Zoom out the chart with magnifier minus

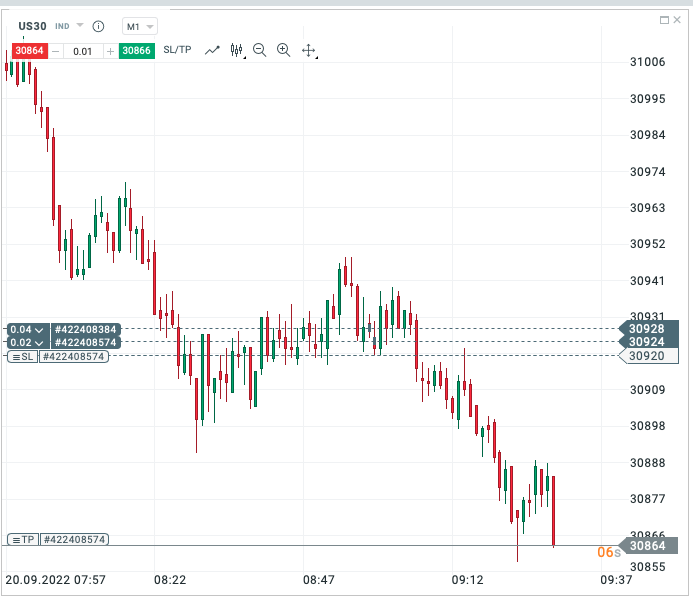point(259,50)
